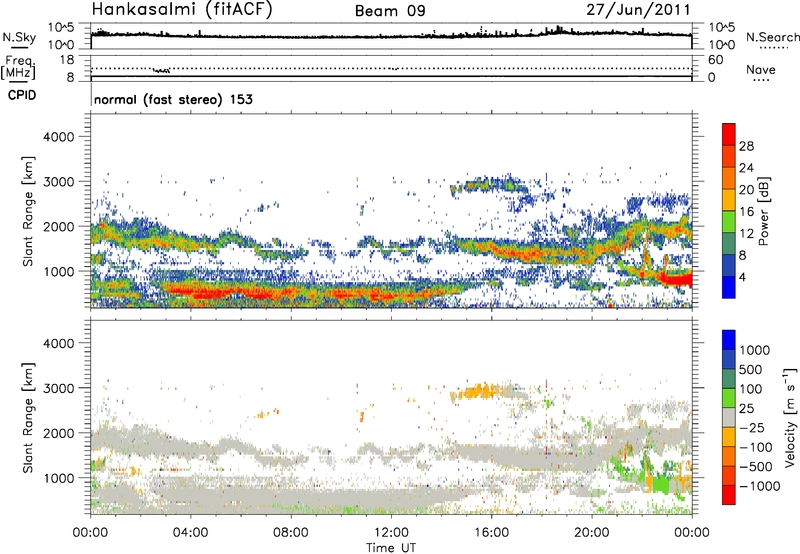This screenshot has height=554, width=800.
Task: Select the text normal (fast stereo) 153
Action: point(173,99)
